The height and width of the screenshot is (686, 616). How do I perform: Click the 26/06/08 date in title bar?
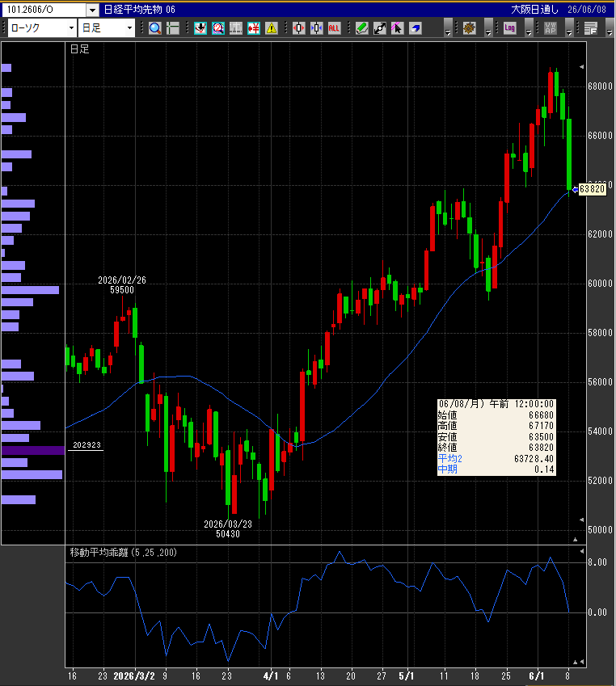click(587, 10)
